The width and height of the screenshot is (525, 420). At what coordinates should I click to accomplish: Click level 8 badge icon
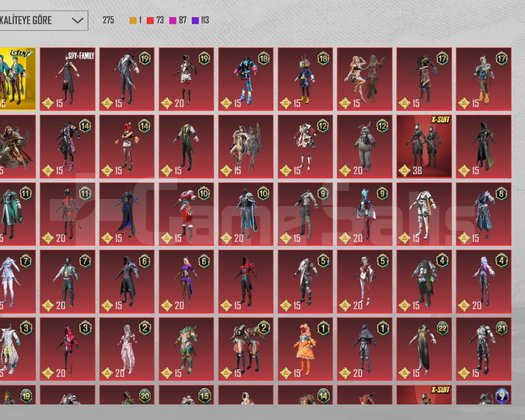coord(502,194)
